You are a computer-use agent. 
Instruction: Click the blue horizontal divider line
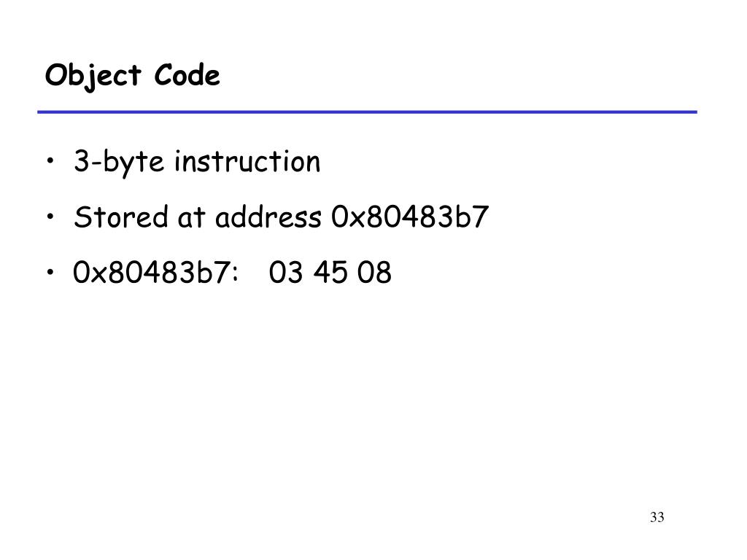pyautogui.click(x=368, y=112)
